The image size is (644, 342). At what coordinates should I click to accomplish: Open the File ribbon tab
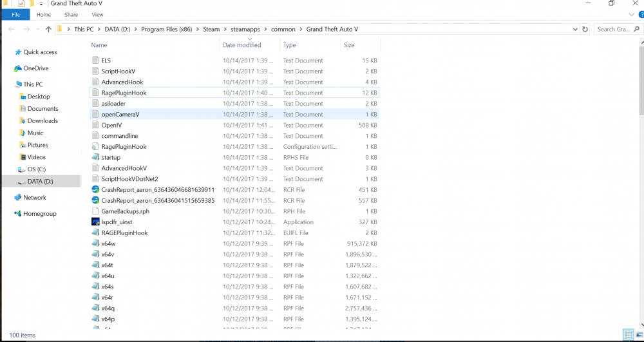pos(15,15)
